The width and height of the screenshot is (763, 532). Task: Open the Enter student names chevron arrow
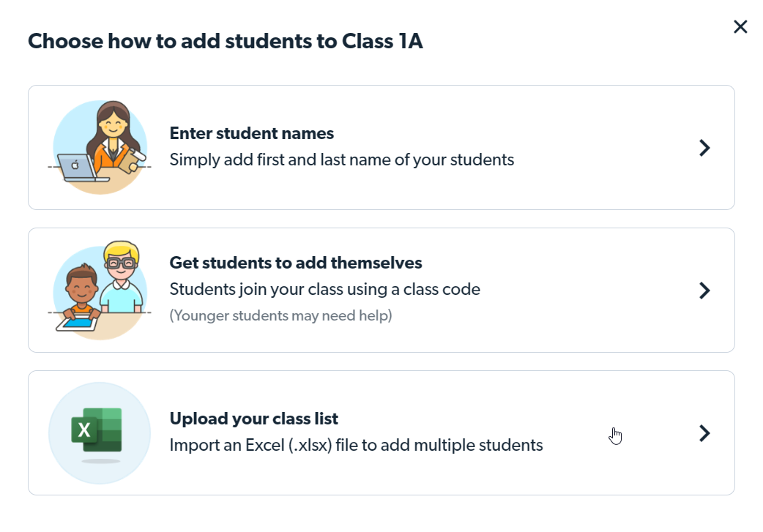(704, 148)
